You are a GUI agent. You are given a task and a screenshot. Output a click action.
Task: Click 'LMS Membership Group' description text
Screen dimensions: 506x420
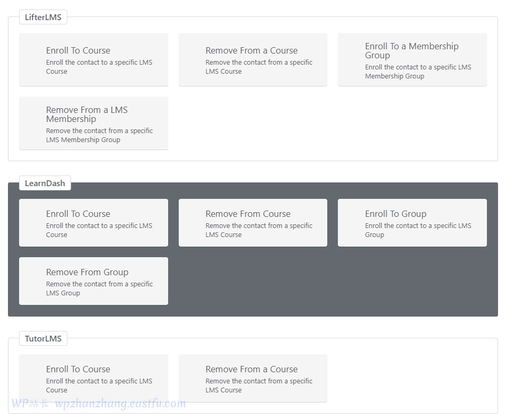click(83, 139)
